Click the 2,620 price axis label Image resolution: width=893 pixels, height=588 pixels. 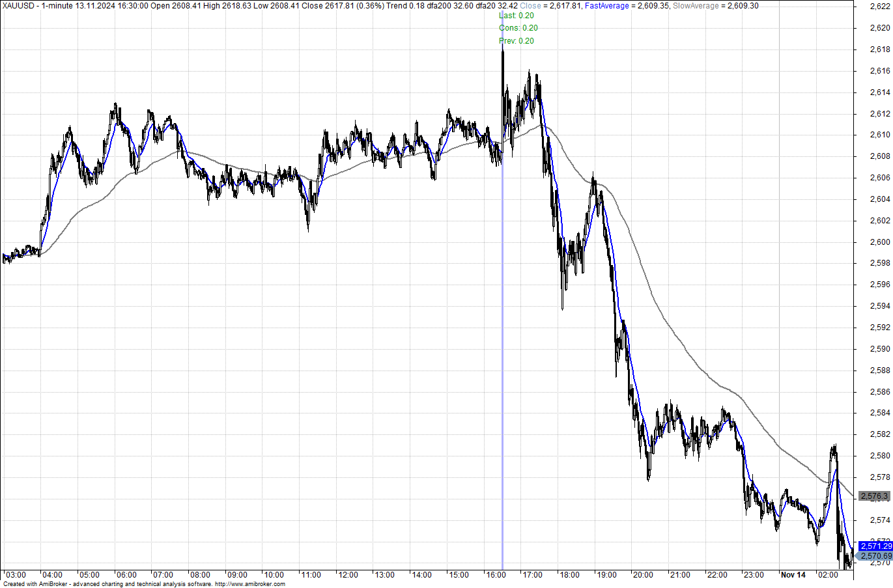pos(880,28)
